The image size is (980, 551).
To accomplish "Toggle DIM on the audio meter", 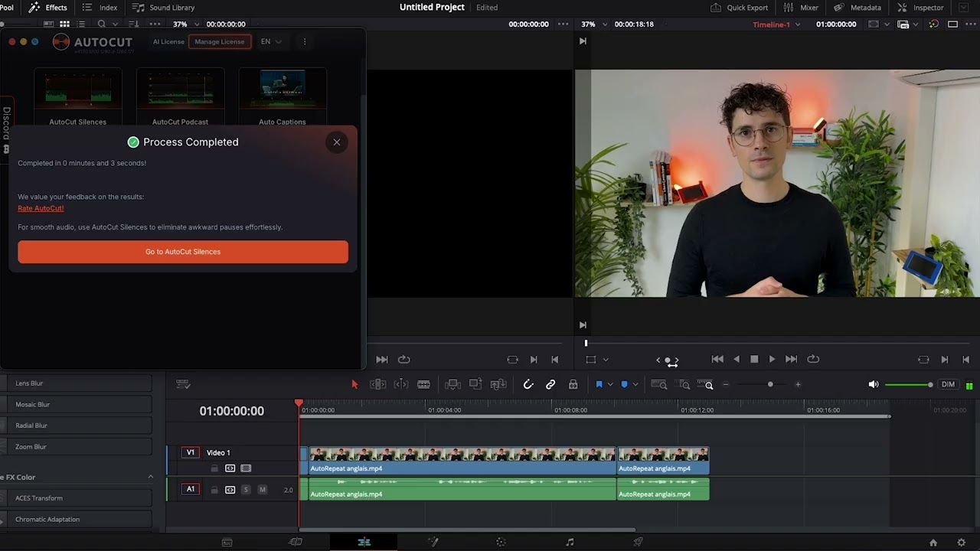I will pyautogui.click(x=949, y=383).
